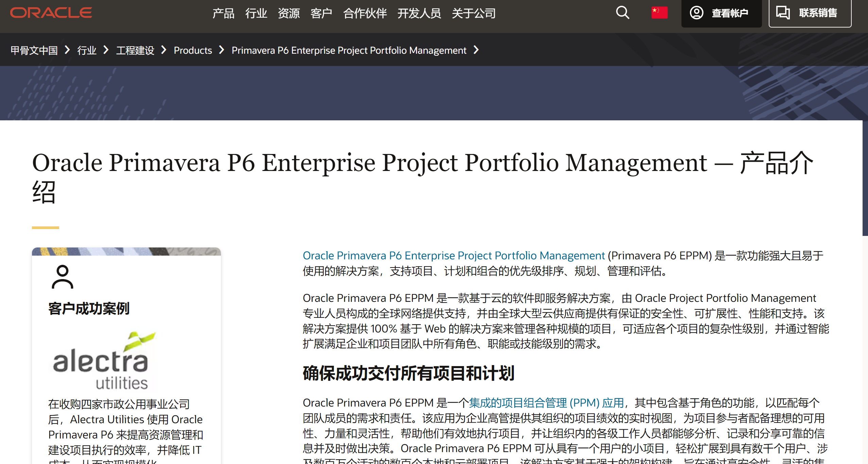This screenshot has height=464, width=868.
Task: Open the 资源 navigation menu
Action: [x=289, y=13]
